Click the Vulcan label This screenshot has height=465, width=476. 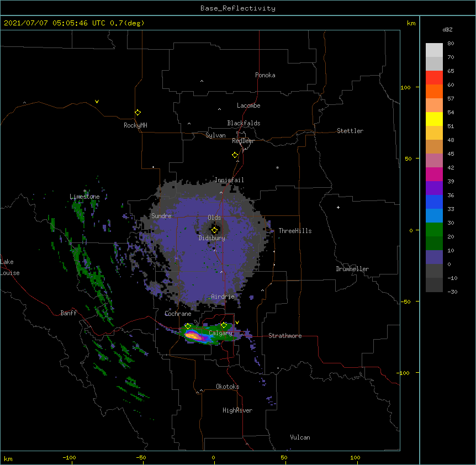(300, 437)
